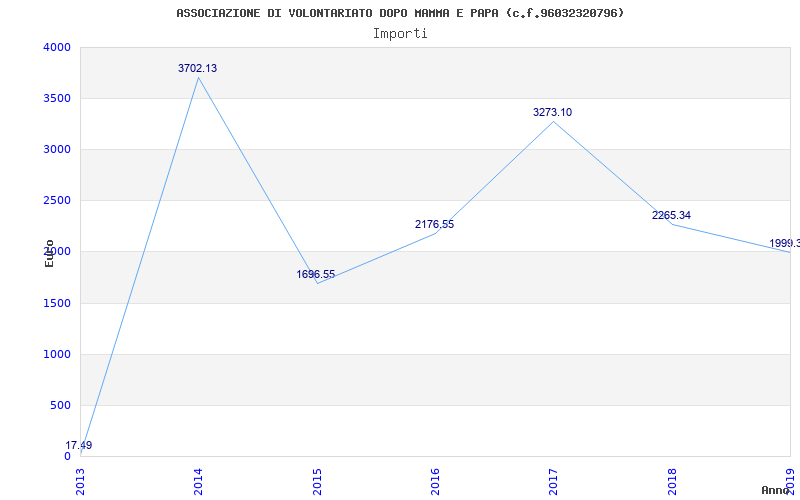Viewport: 800px width, 500px height.
Task: Click the 3702.13 data label
Action: 197,68
